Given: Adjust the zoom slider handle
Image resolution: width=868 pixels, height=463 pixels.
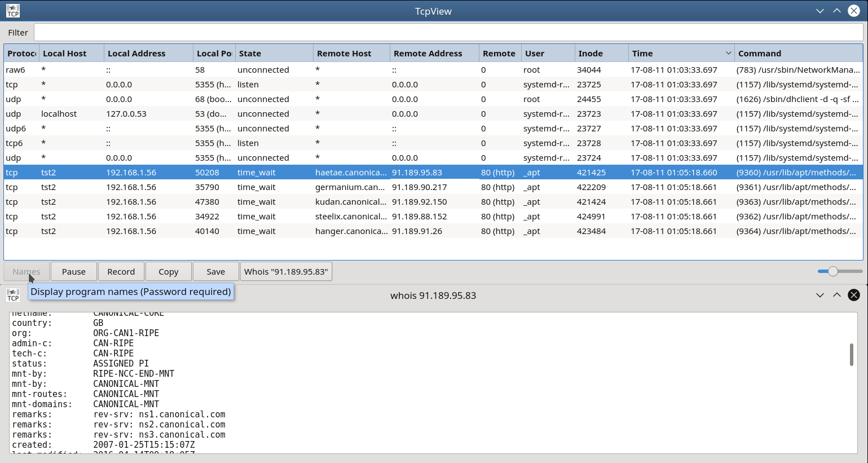Looking at the screenshot, I should pyautogui.click(x=833, y=271).
